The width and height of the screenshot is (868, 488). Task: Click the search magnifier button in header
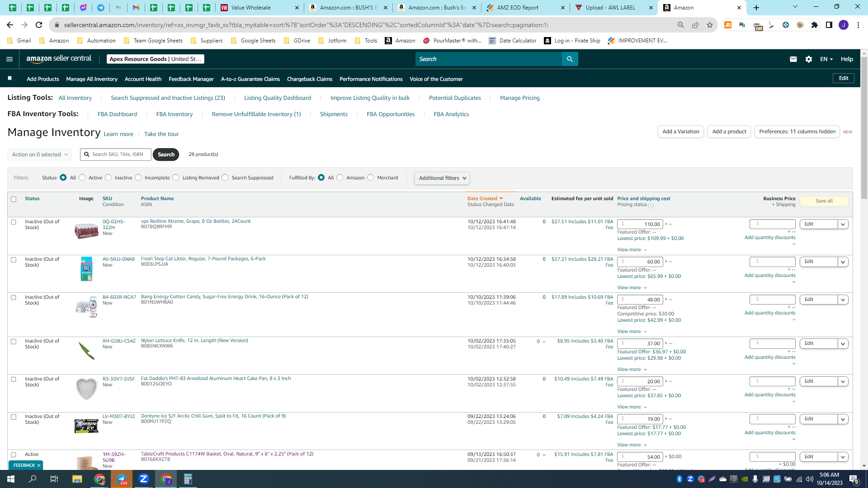[x=570, y=59]
